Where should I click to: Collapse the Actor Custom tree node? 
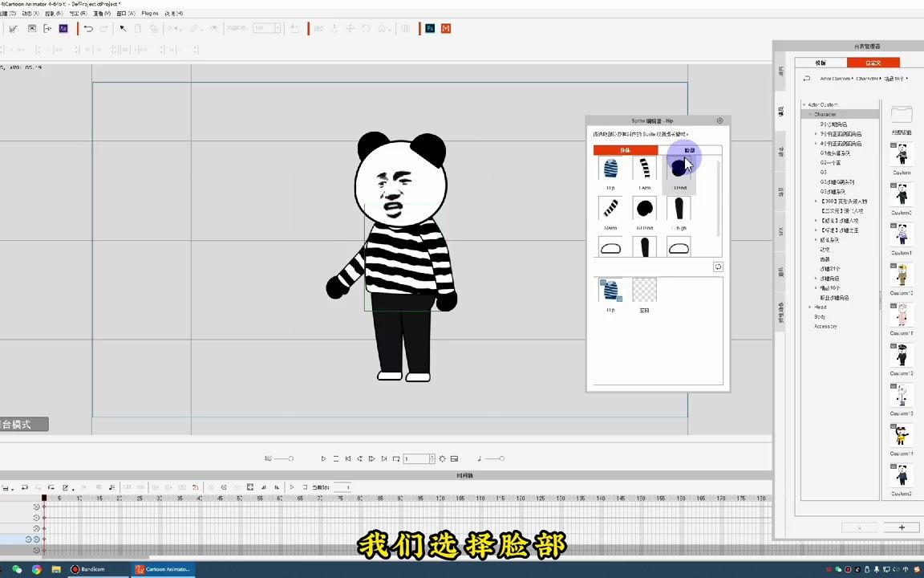point(804,104)
